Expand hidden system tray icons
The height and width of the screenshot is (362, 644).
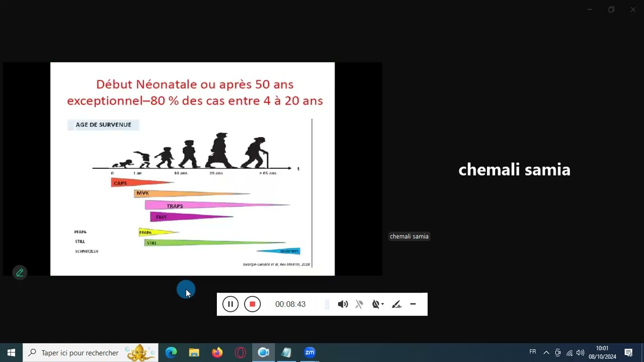point(546,352)
